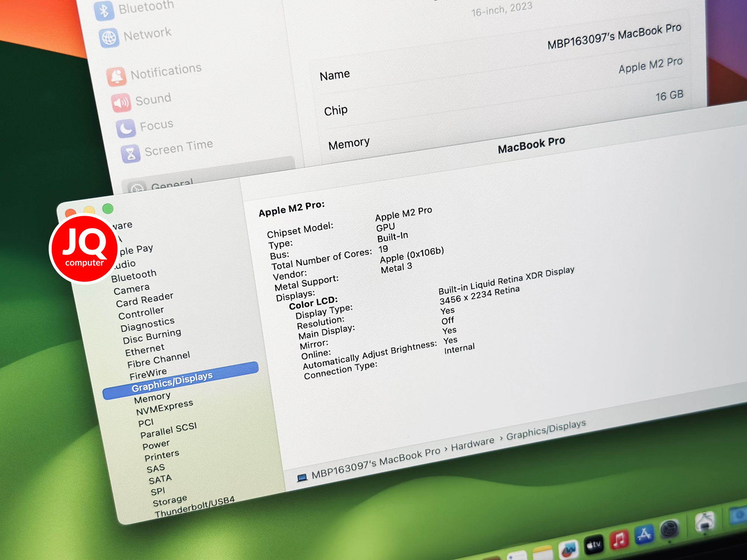Viewport: 747px width, 560px height.
Task: Click the 'Automatically Adjust Brightness:' label
Action: [369, 355]
